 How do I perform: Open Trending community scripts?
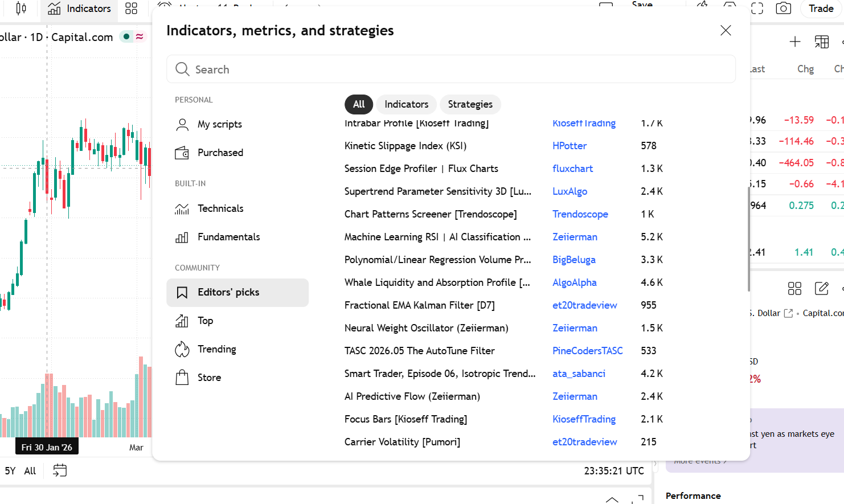(x=237, y=349)
